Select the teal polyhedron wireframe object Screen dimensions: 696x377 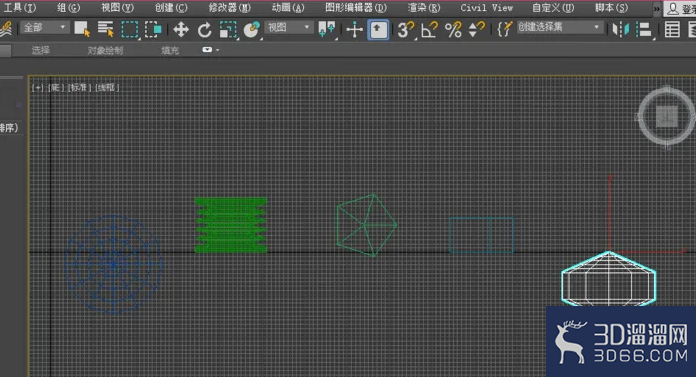tap(366, 225)
